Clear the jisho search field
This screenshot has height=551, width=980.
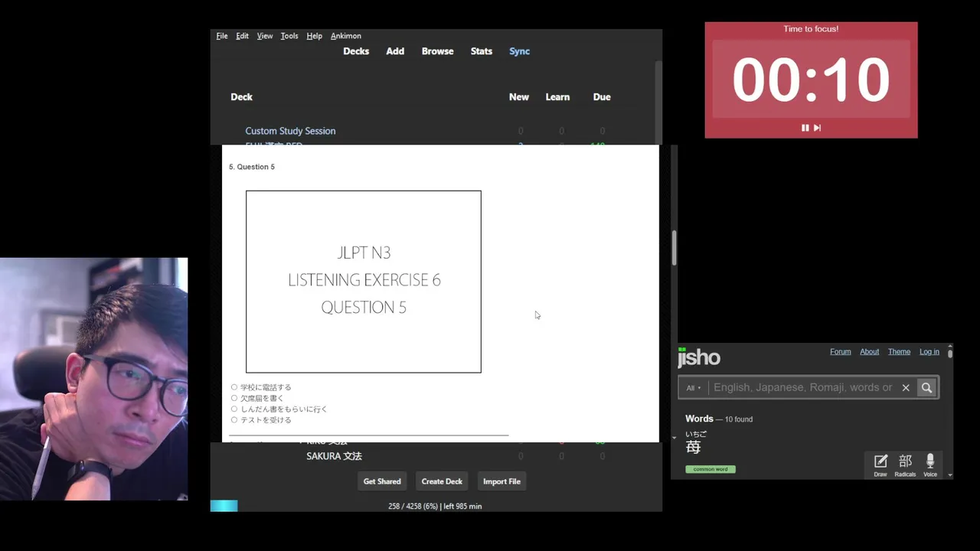pos(906,387)
